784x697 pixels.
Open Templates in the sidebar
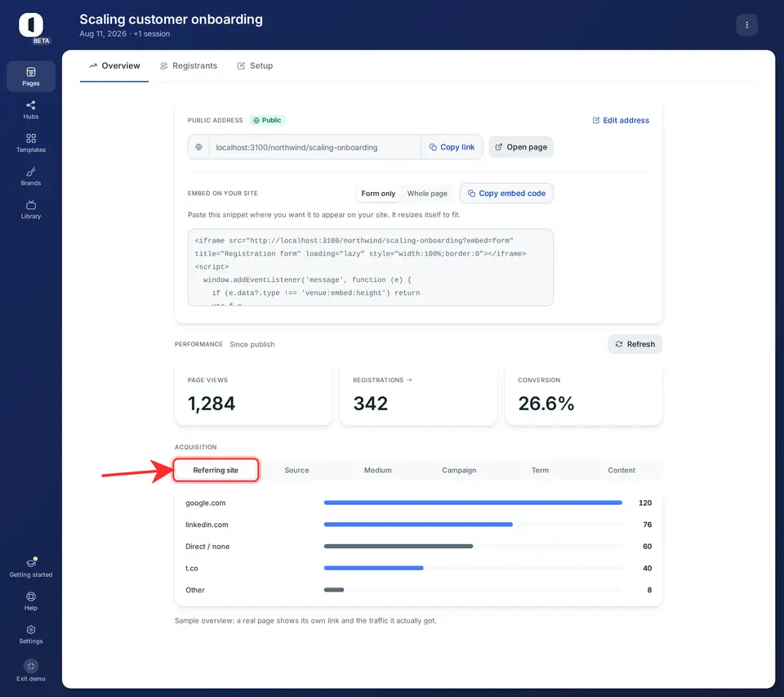(x=31, y=143)
